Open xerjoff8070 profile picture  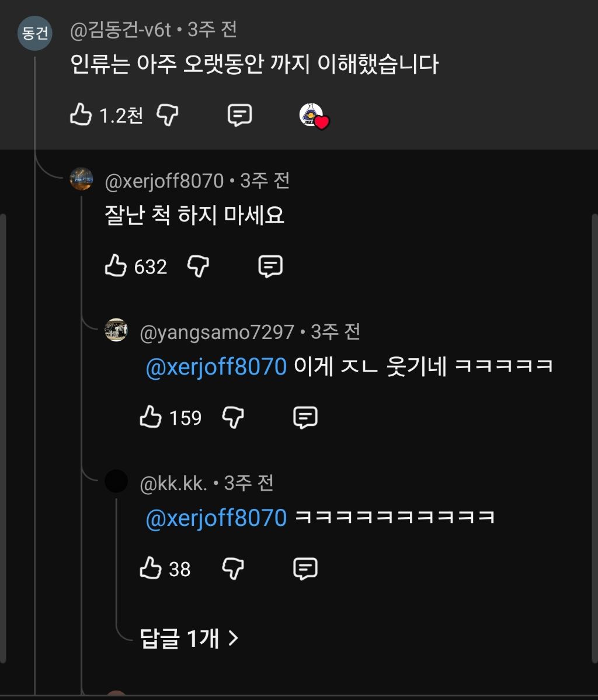(x=81, y=179)
